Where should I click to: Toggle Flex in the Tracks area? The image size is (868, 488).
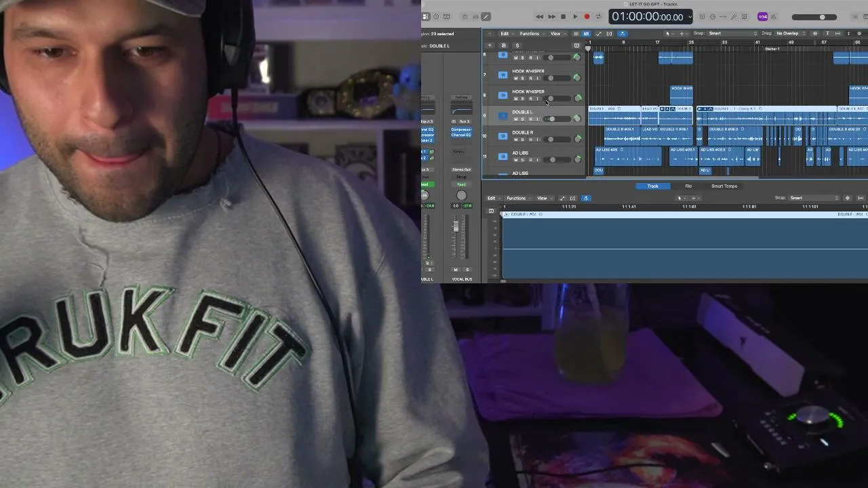pyautogui.click(x=610, y=34)
